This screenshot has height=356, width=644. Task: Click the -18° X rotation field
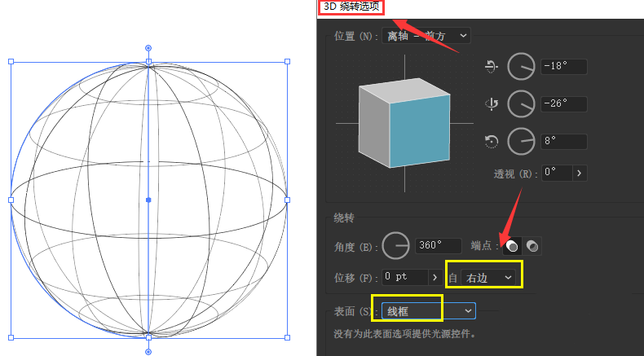click(564, 67)
